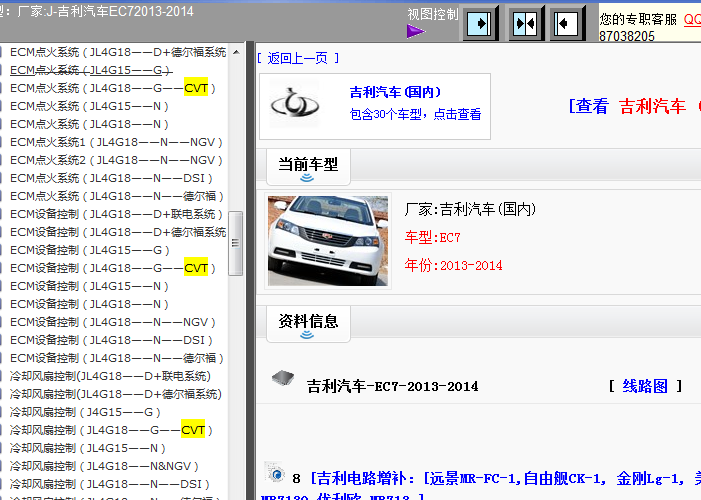This screenshot has width=701, height=500.
Task: Open ECM点火系统2 (JL4G18——N——NGV)
Action: (x=116, y=160)
